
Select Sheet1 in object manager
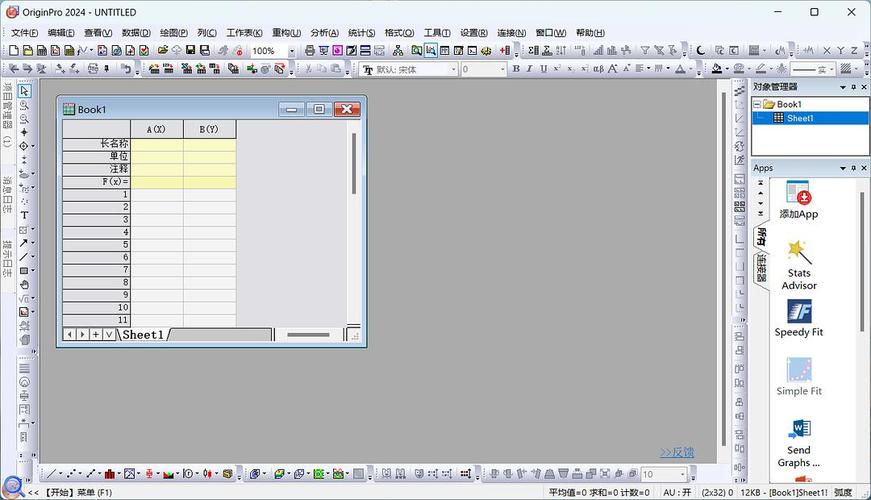(x=800, y=118)
